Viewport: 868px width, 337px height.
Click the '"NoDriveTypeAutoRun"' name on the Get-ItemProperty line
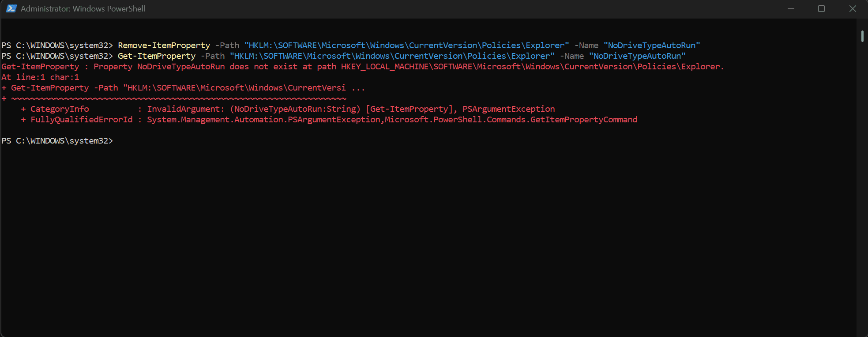[637, 56]
